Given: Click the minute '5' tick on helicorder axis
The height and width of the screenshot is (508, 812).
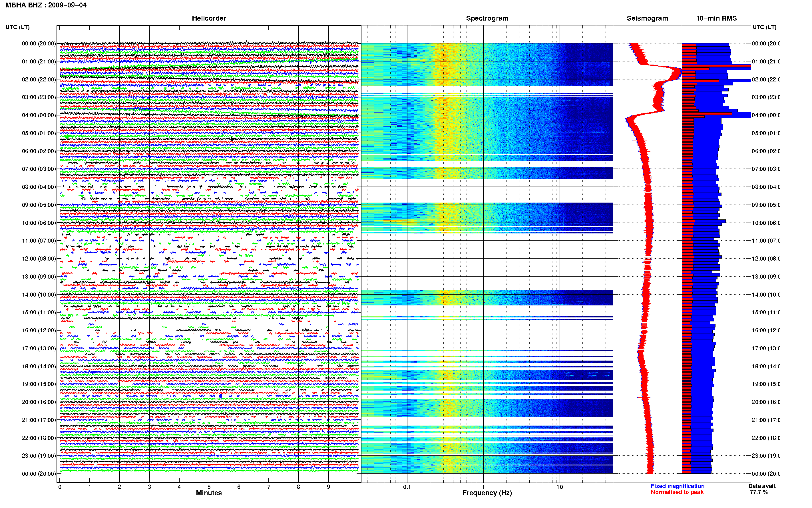Looking at the screenshot, I should tap(209, 487).
